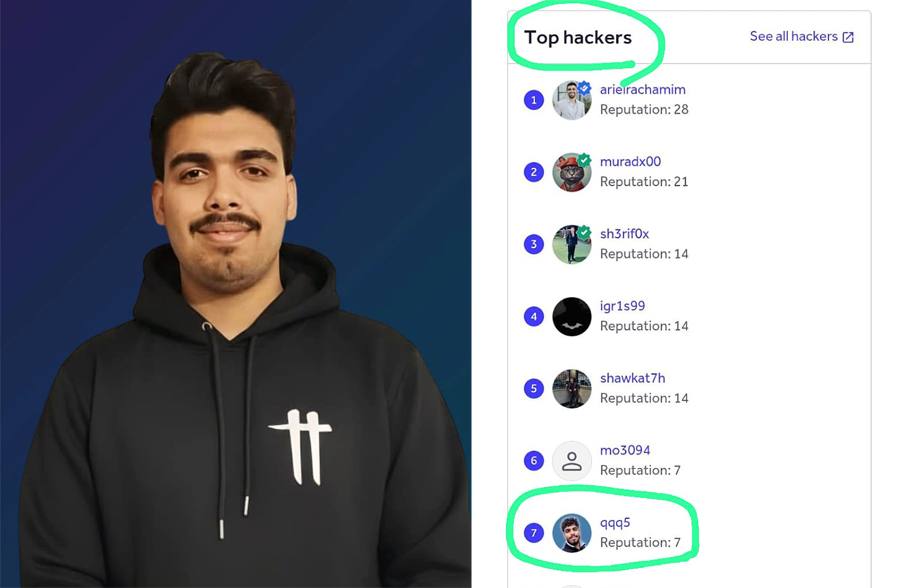
Task: Open qqq5's profile link
Action: [x=615, y=522]
